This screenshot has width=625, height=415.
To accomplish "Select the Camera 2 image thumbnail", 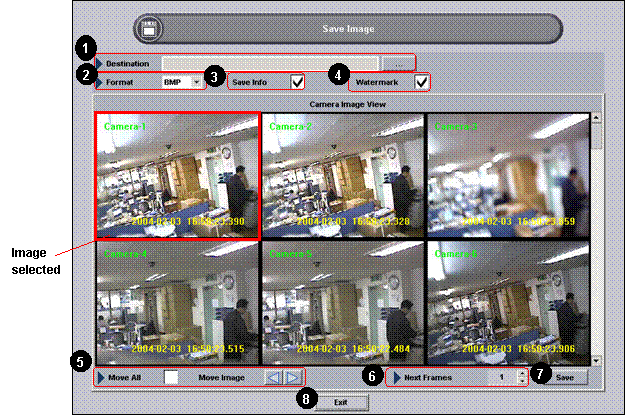I will (x=342, y=176).
